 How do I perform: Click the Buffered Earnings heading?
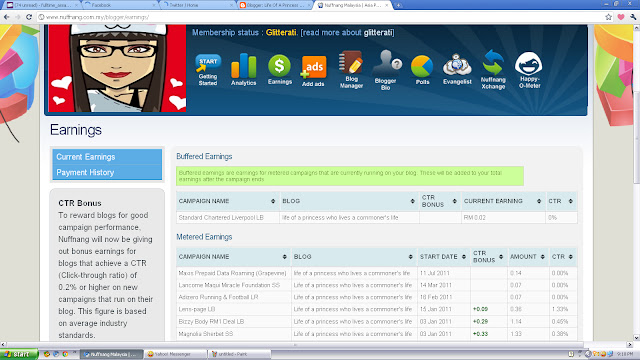tap(204, 157)
